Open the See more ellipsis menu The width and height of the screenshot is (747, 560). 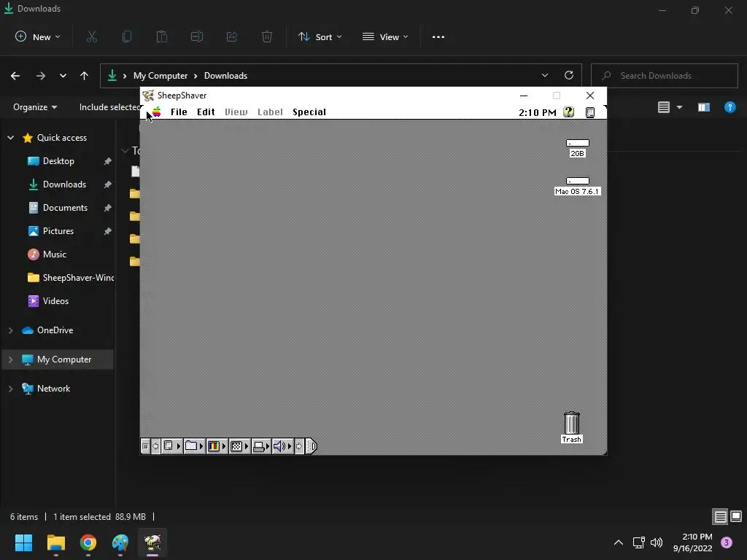tap(438, 36)
